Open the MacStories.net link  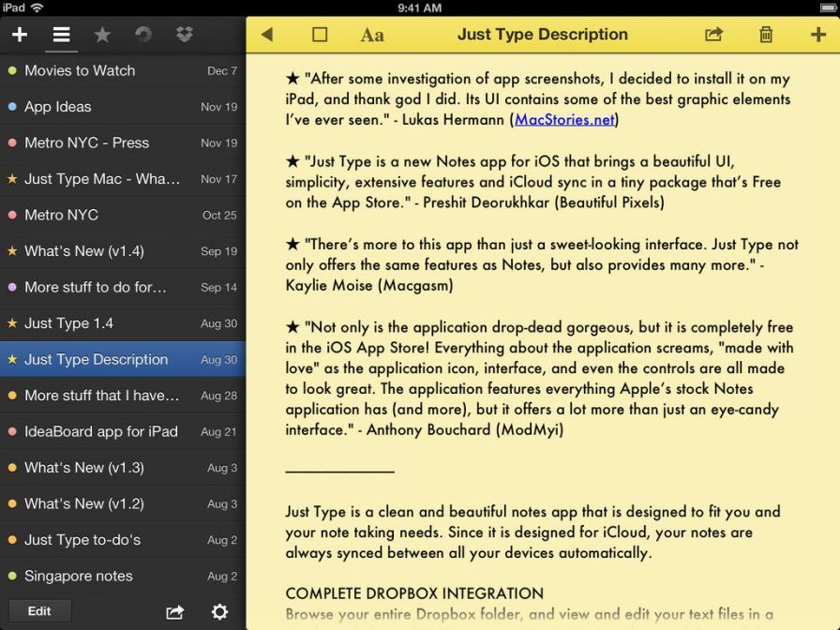click(564, 120)
